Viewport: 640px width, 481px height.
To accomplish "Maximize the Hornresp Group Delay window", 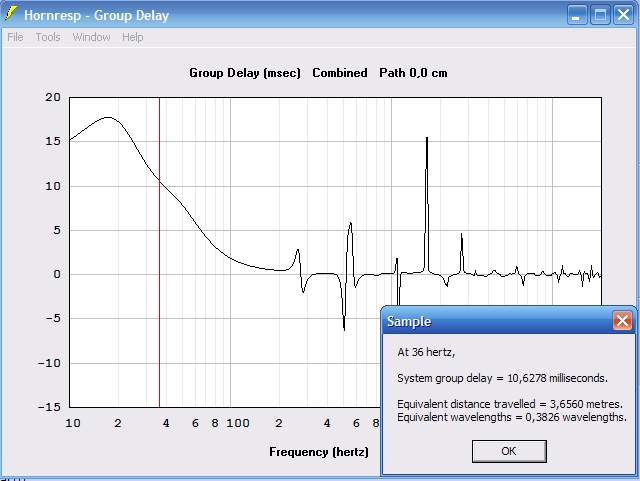I will coord(600,15).
